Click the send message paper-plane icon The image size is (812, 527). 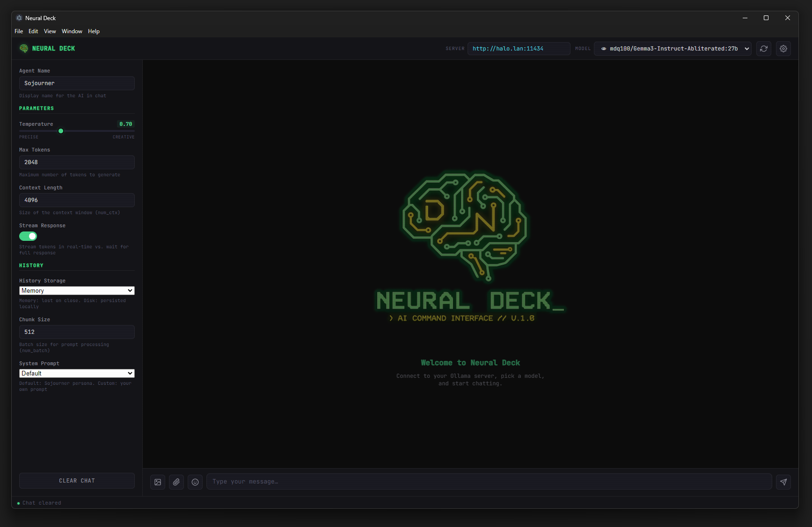pos(783,482)
